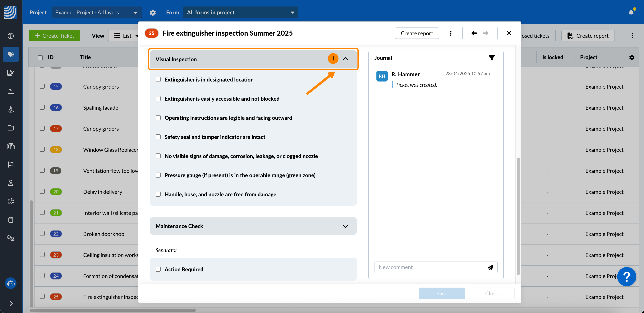Image resolution: width=644 pixels, height=313 pixels.
Task: Open the List view selector
Action: pyautogui.click(x=125, y=36)
